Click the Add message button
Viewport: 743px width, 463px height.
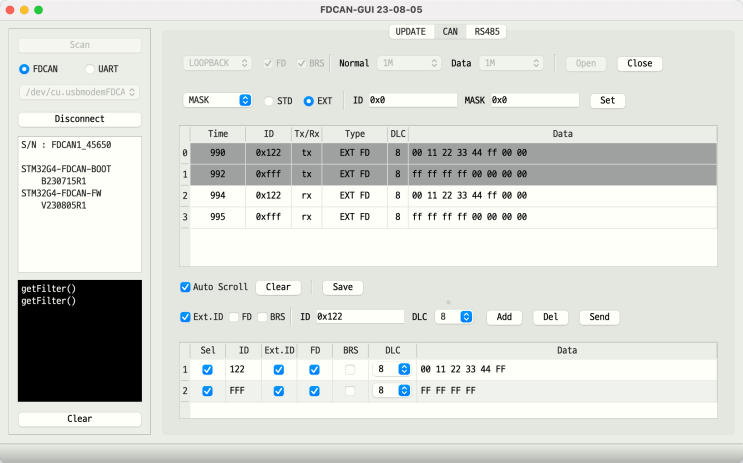tap(504, 318)
